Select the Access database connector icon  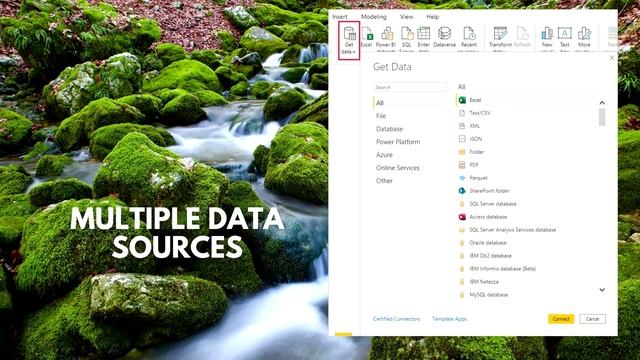coord(462,217)
